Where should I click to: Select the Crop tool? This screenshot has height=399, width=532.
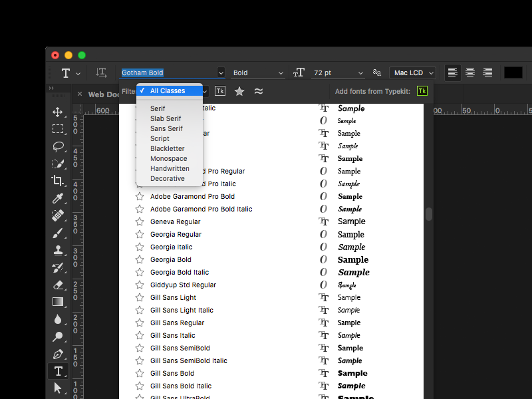point(58,181)
